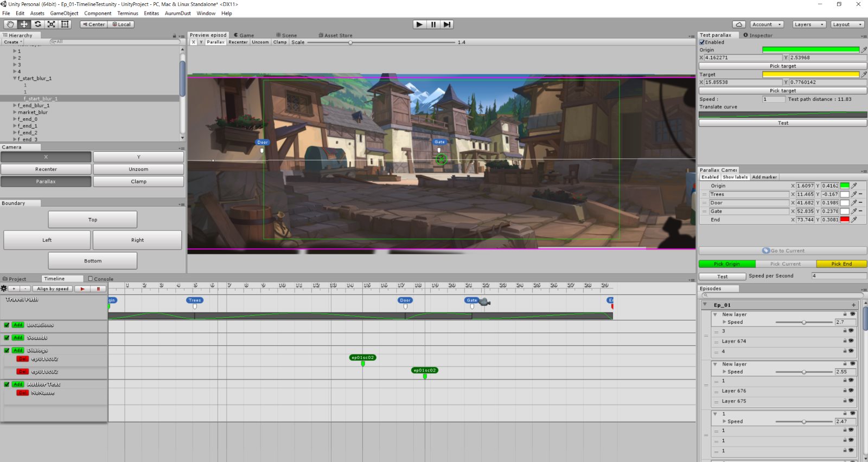This screenshot has height=462, width=868.
Task: Expand the market_blur hierarchy item
Action: [15, 112]
